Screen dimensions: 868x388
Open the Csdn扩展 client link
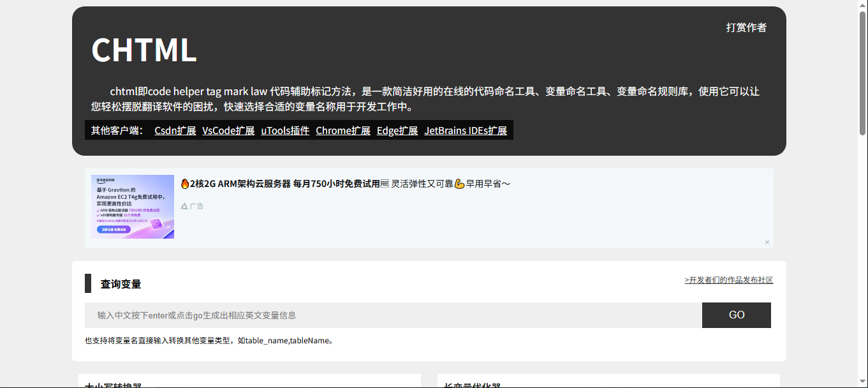click(x=175, y=130)
